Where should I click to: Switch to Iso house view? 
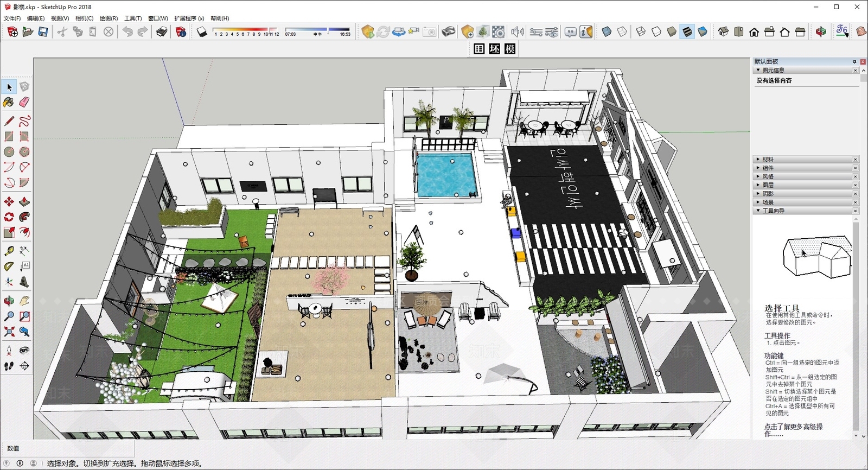point(723,32)
